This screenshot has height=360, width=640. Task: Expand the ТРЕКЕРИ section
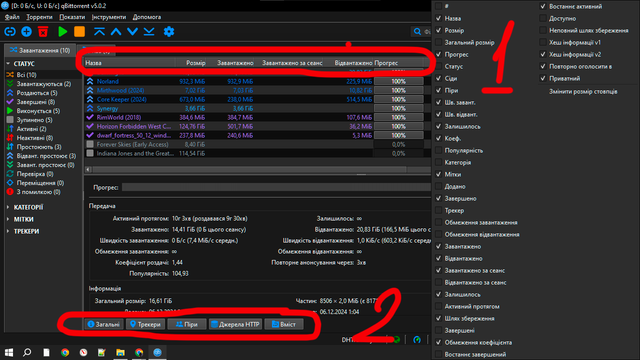pyautogui.click(x=8, y=231)
